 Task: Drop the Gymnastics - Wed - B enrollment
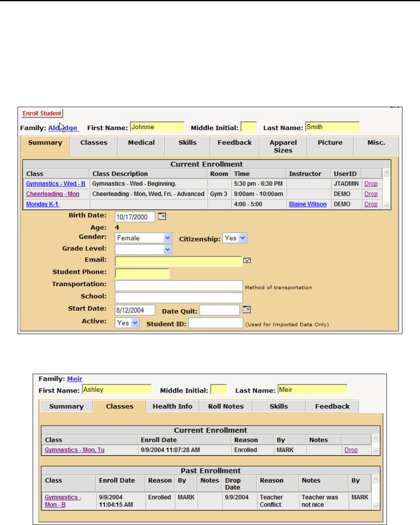(x=371, y=184)
